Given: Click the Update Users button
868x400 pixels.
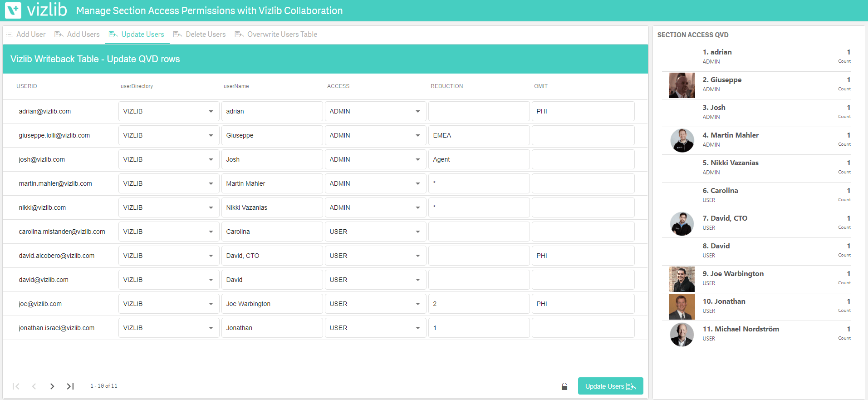Looking at the screenshot, I should pos(610,386).
